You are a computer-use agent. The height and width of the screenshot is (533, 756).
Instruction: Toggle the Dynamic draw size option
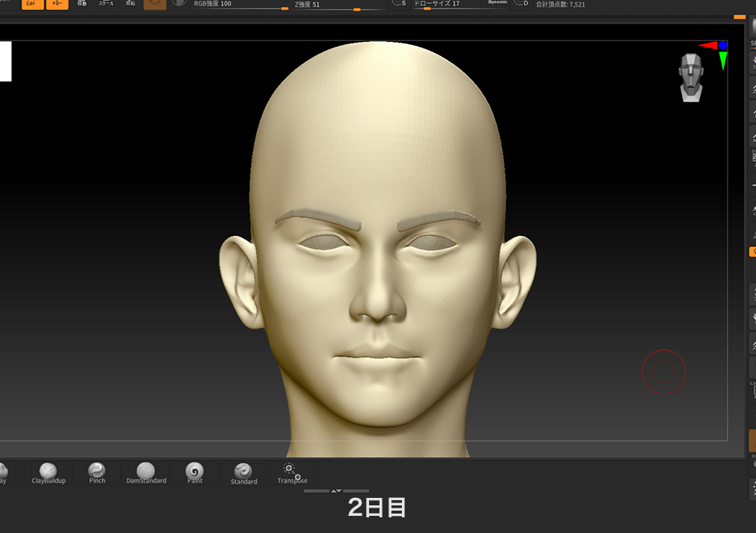tap(498, 2)
